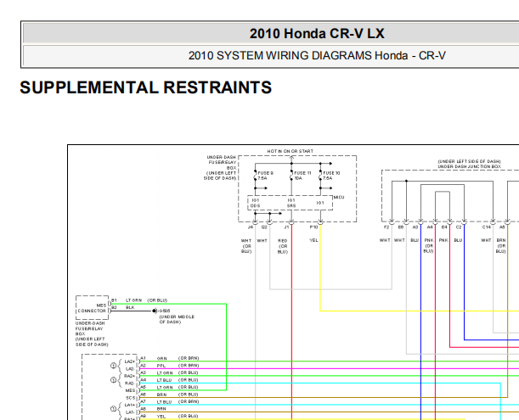Select the 'FUSE 10' 7.5A label
This screenshot has height=420, width=519.
(x=331, y=176)
